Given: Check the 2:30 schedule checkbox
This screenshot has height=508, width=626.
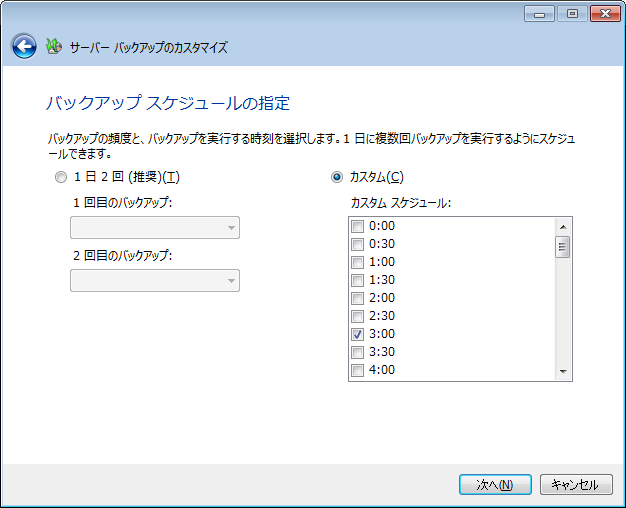Looking at the screenshot, I should [x=357, y=316].
